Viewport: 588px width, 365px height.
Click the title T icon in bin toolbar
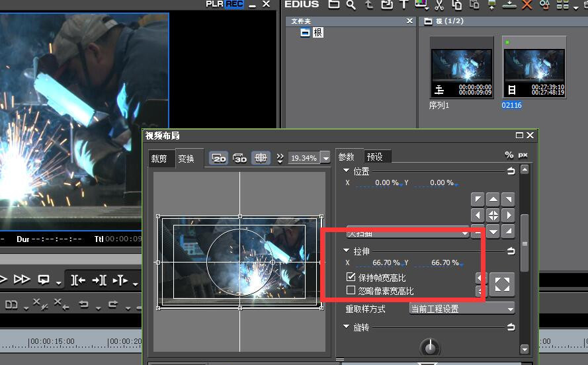click(x=404, y=5)
